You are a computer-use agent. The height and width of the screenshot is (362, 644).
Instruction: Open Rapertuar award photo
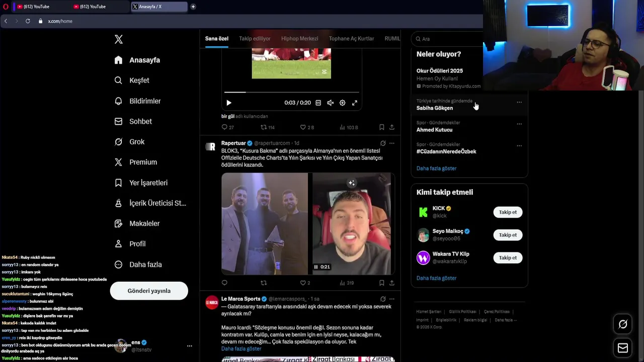pos(265,224)
